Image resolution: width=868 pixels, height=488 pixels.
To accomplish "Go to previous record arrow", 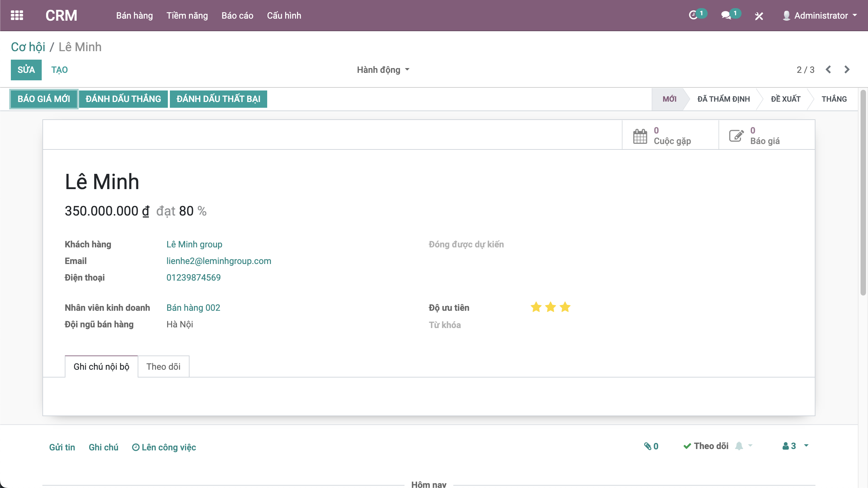I will tap(828, 69).
